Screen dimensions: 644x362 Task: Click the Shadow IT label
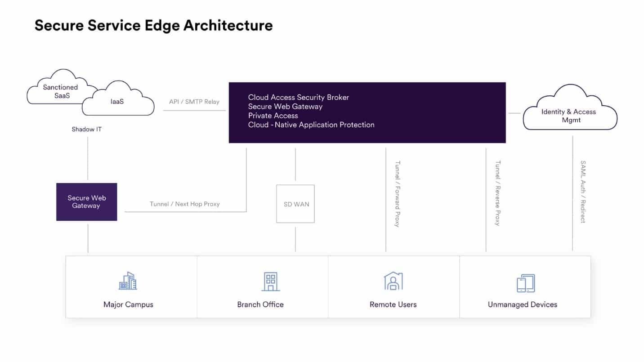tap(87, 130)
